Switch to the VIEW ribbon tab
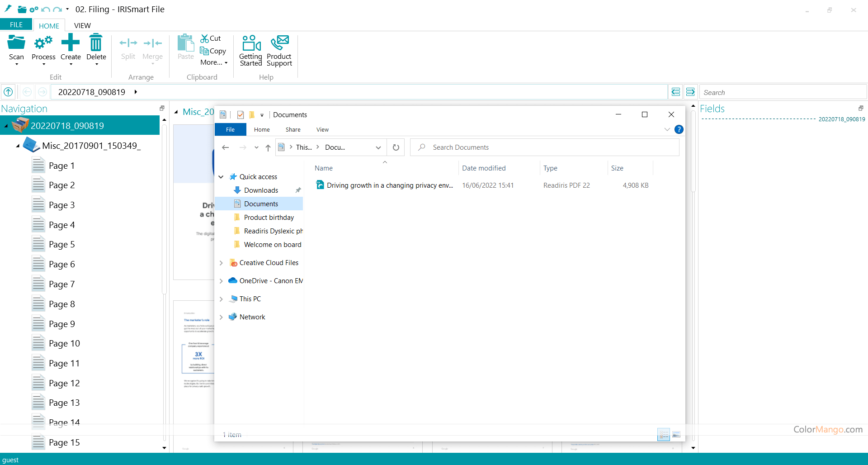Image resolution: width=868 pixels, height=465 pixels. (x=82, y=25)
